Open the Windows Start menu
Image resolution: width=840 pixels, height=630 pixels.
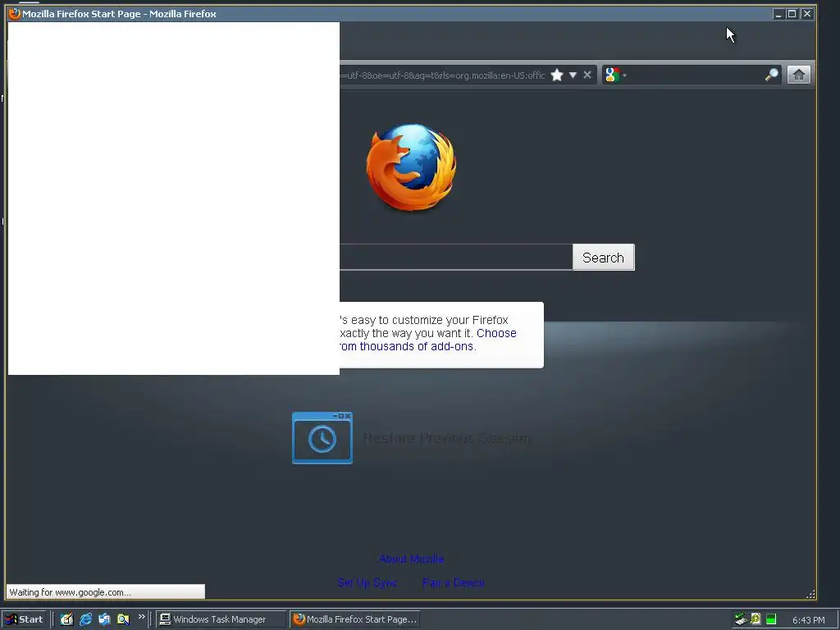click(24, 619)
